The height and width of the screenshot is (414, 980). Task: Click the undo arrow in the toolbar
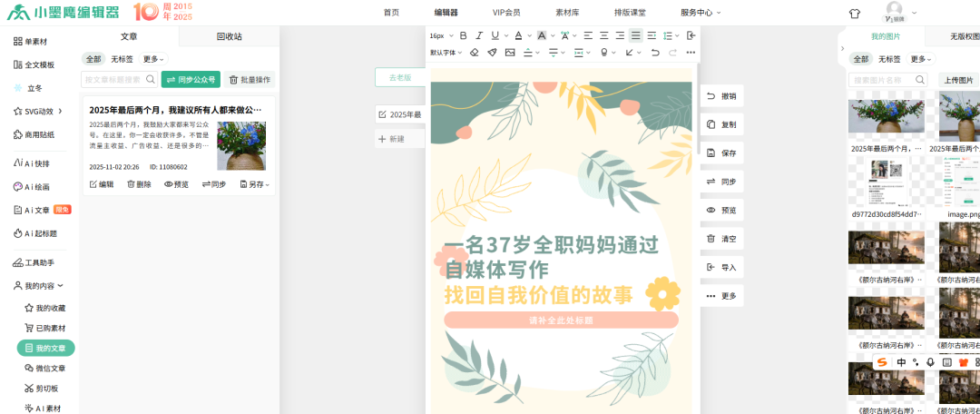(x=655, y=53)
